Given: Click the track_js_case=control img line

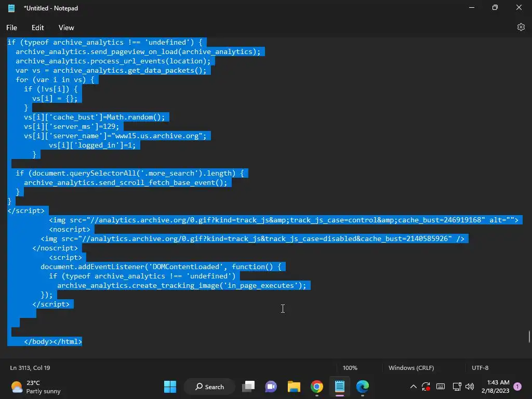Looking at the screenshot, I should pos(284,220).
